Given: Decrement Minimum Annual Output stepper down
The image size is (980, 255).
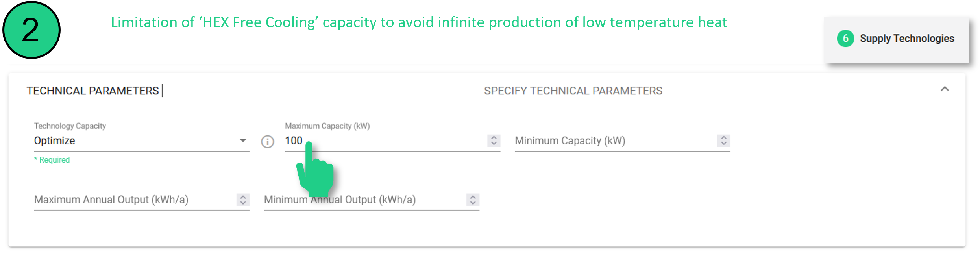Looking at the screenshot, I should [x=473, y=203].
